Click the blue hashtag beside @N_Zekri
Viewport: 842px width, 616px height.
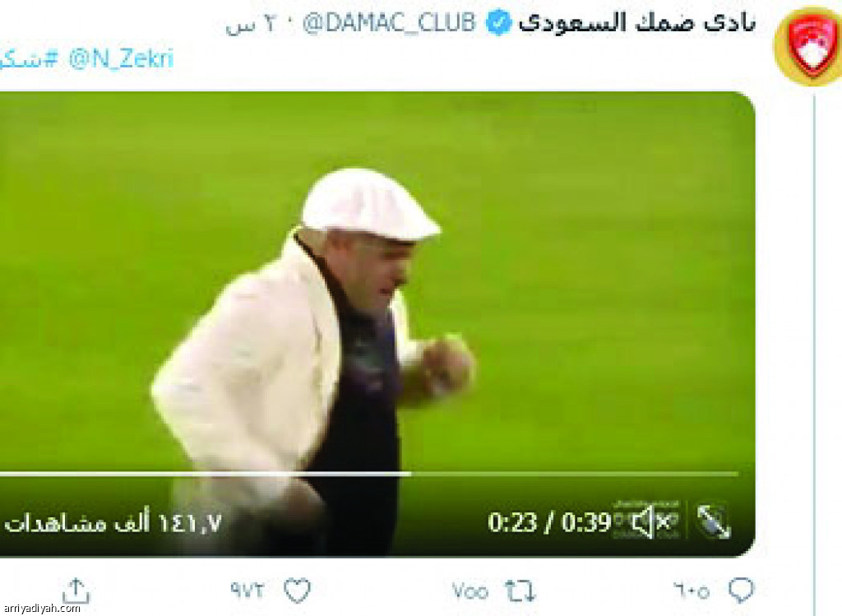(28, 59)
